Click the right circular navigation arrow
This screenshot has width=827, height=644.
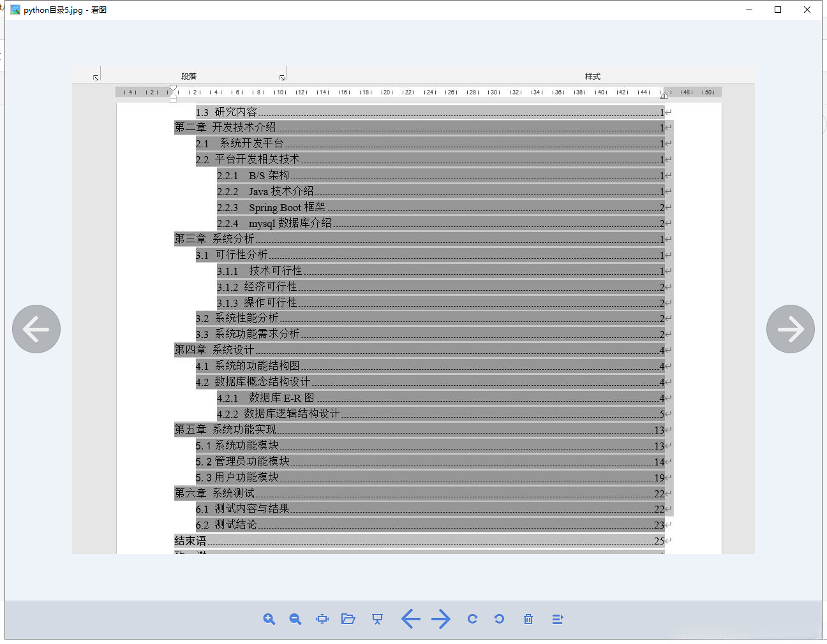(791, 329)
